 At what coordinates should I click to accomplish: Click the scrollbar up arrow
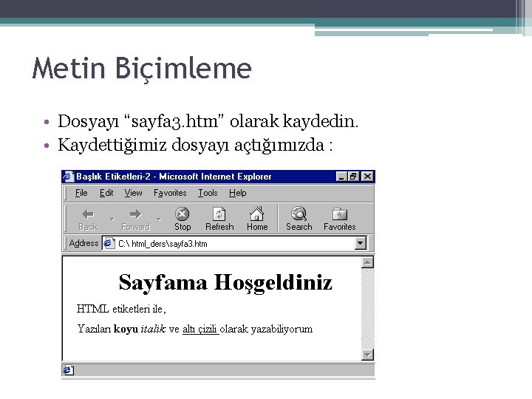coord(367,262)
